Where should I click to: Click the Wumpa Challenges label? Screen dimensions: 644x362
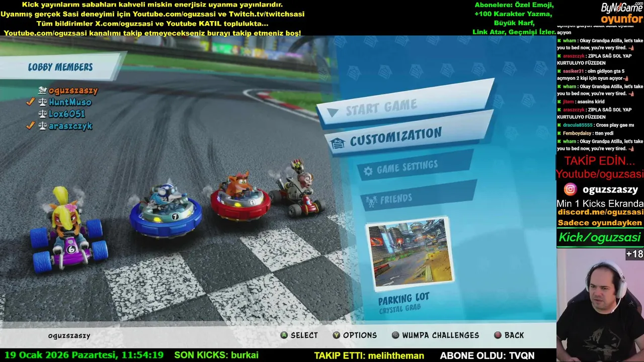[x=440, y=335]
